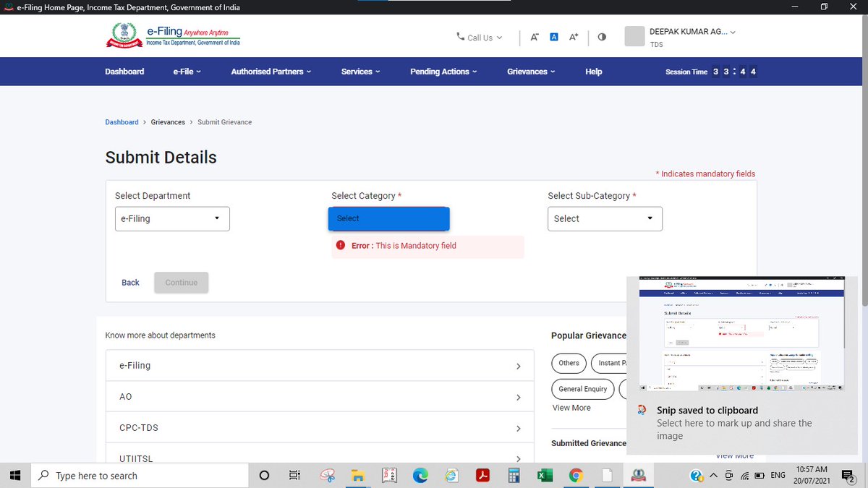
Task: Open Internet Explorer from the taskbar
Action: pos(451,475)
